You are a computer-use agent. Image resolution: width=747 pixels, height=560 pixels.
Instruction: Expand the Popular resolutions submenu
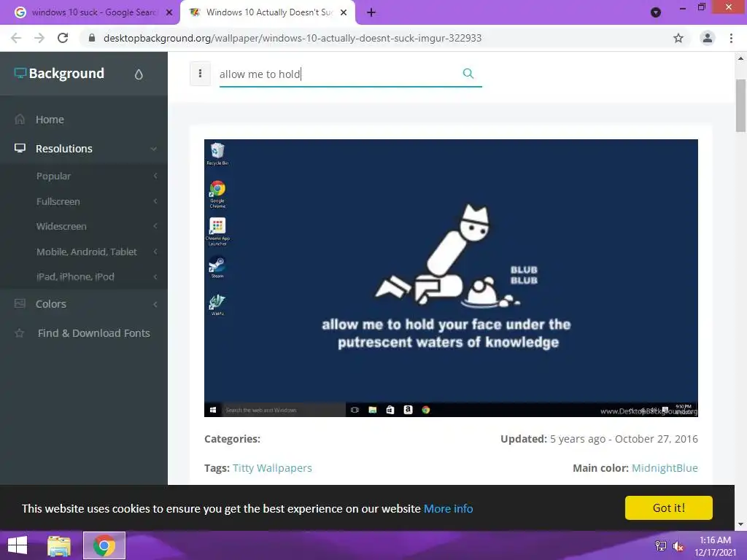coord(84,176)
